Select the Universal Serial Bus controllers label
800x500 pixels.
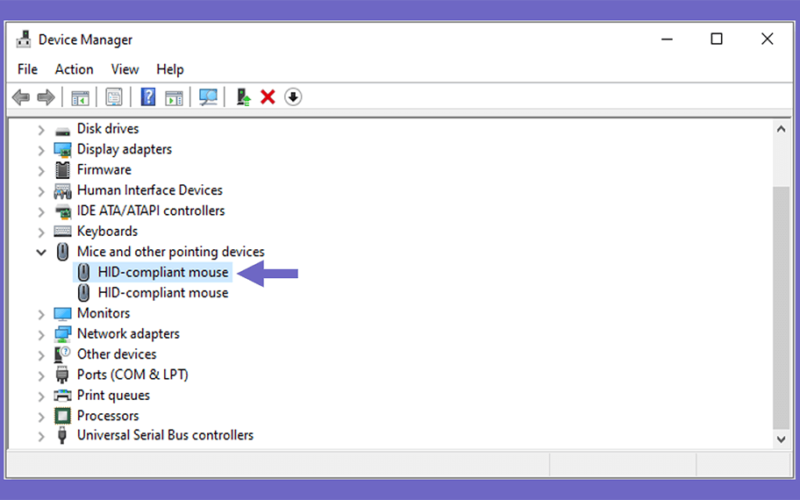(x=165, y=435)
